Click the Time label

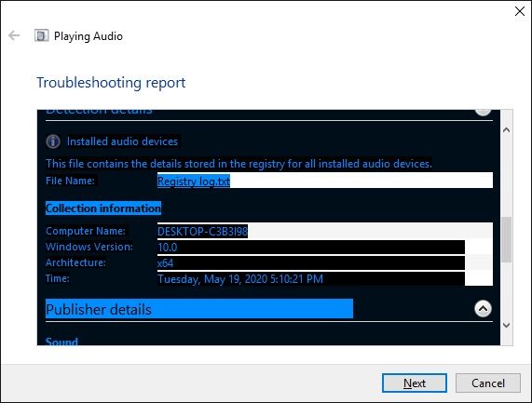click(x=58, y=278)
